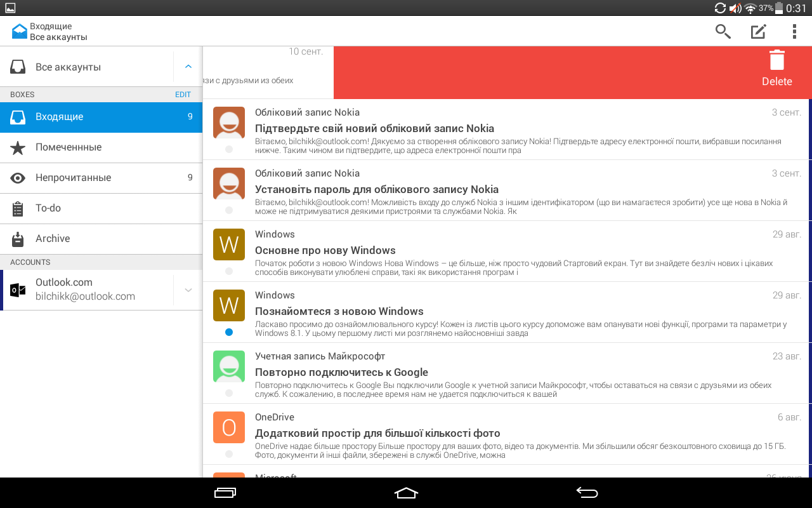
Task: Compose a new email with pencil icon
Action: (x=759, y=31)
